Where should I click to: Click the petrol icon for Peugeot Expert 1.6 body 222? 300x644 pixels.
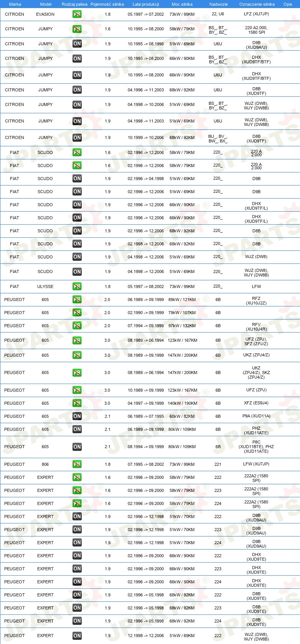[77, 477]
